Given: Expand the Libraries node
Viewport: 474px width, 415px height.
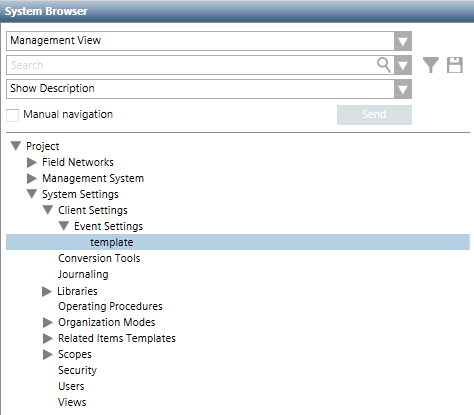Looking at the screenshot, I should (47, 292).
